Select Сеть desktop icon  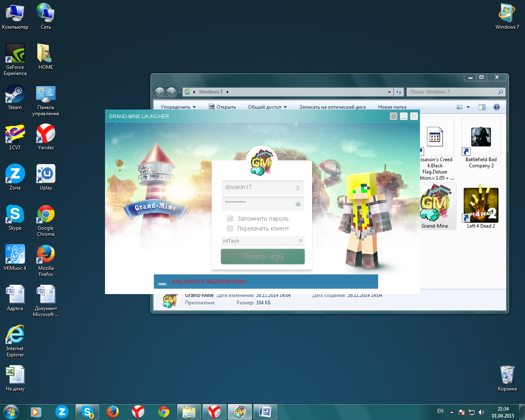(46, 17)
